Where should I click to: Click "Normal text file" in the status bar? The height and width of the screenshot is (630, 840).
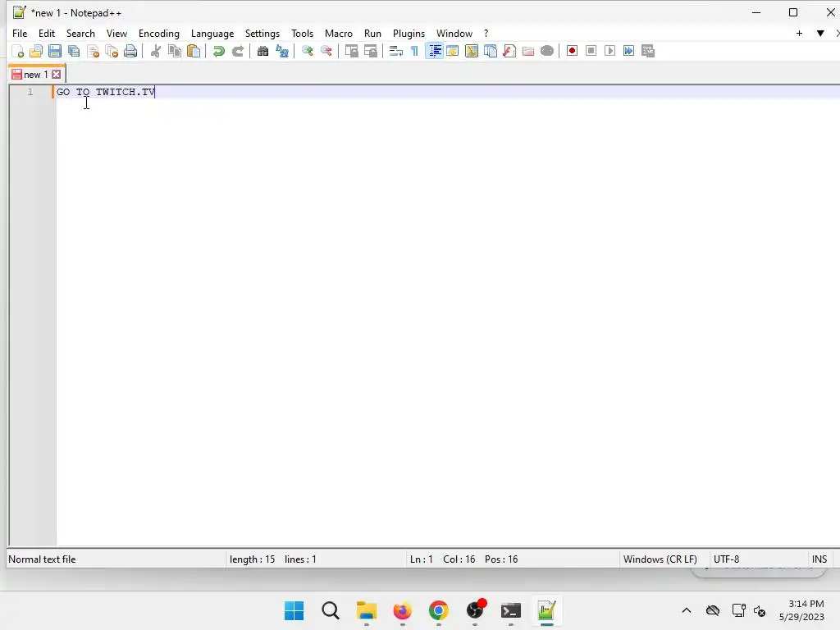point(42,559)
